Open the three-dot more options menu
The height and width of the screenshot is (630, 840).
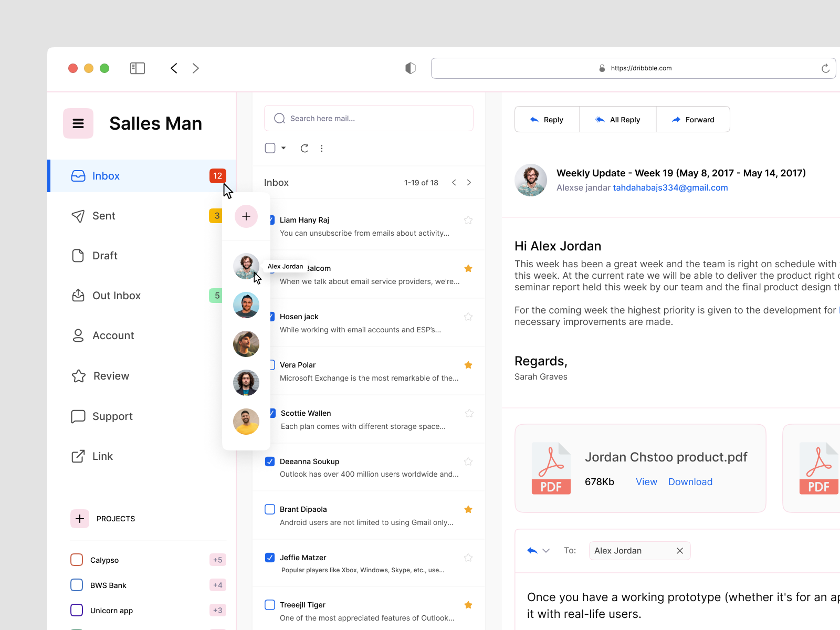coord(322,149)
